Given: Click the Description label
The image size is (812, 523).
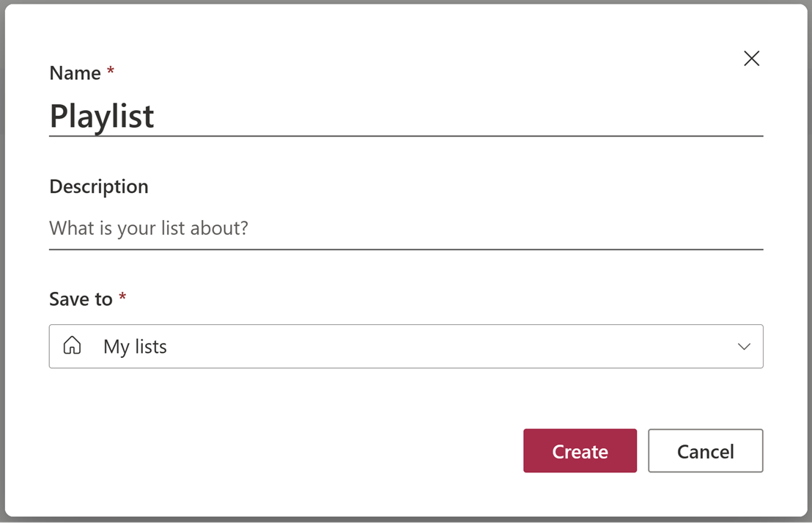Looking at the screenshot, I should click(x=99, y=186).
